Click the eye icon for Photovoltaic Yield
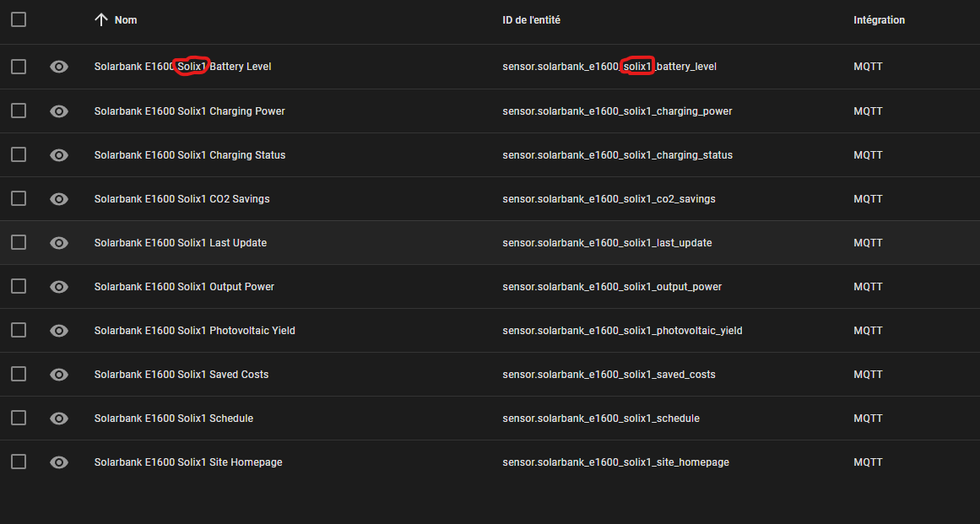 59,331
